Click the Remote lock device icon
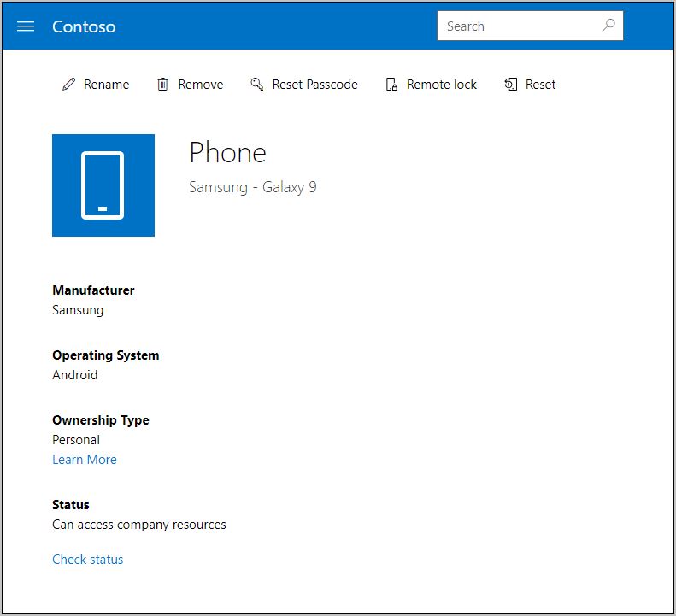Viewport: 676px width, 616px height. tap(391, 84)
